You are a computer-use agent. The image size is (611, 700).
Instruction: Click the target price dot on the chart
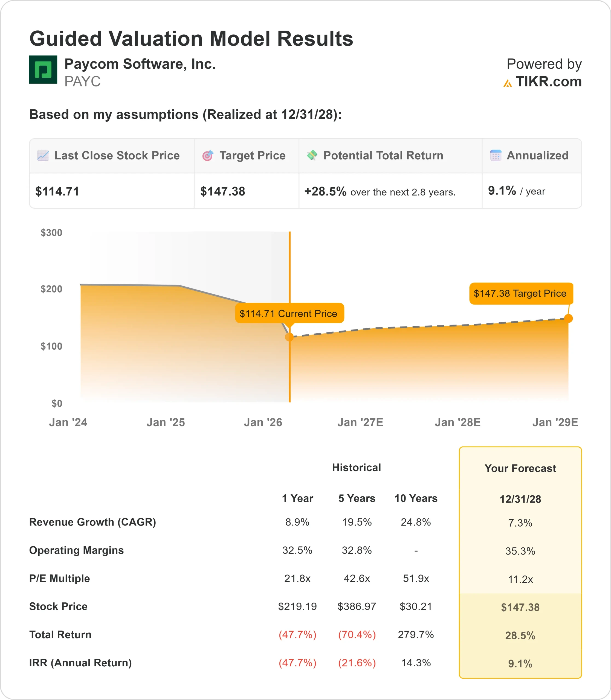[568, 318]
